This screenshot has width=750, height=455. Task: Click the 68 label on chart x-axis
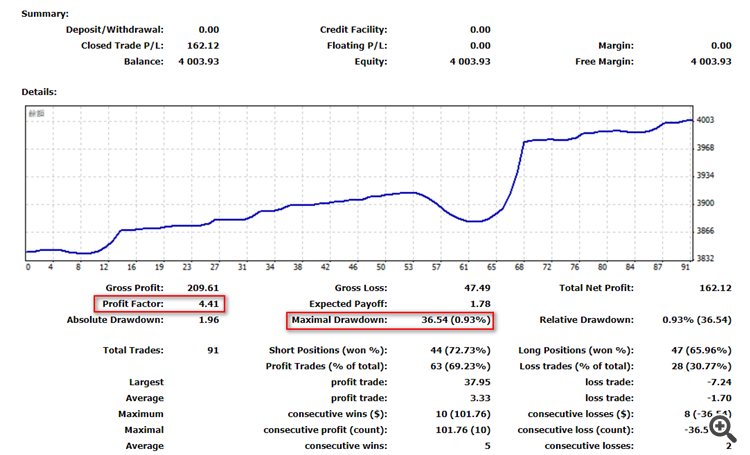519,267
